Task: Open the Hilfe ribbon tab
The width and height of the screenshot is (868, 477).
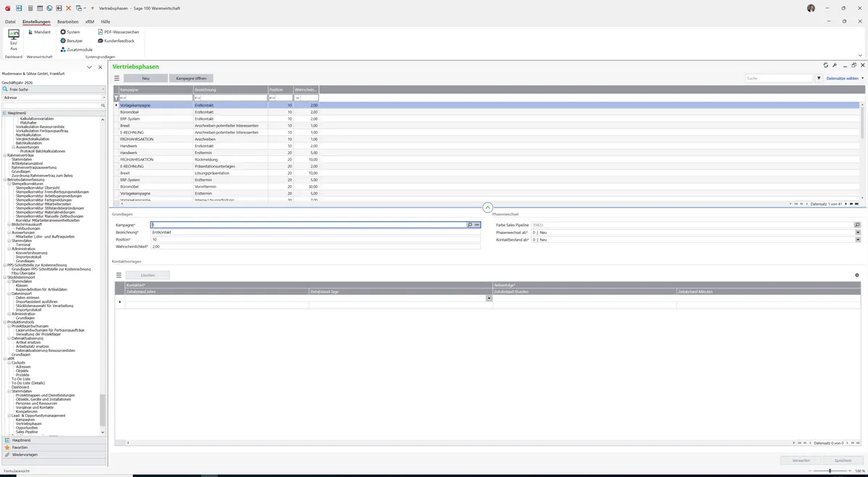Action: (106, 22)
